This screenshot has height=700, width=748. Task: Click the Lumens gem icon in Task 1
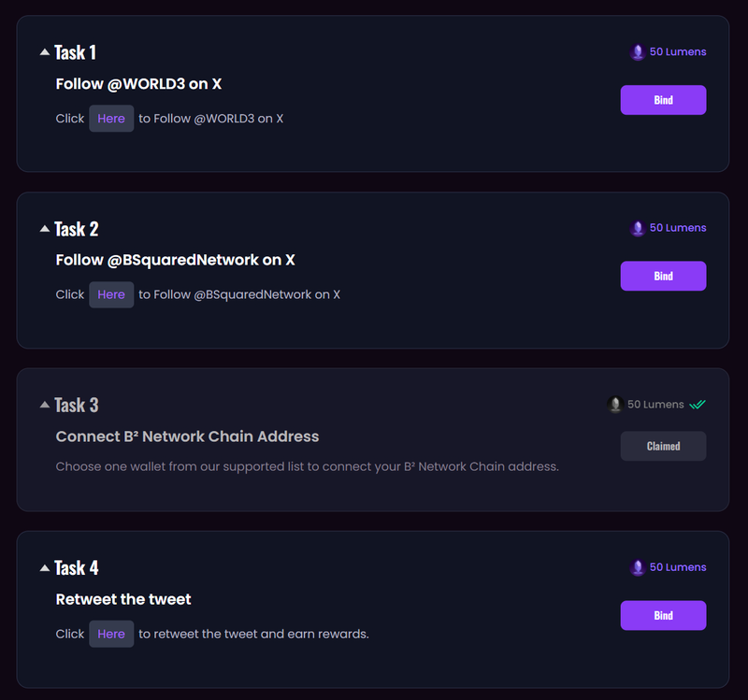pyautogui.click(x=638, y=52)
